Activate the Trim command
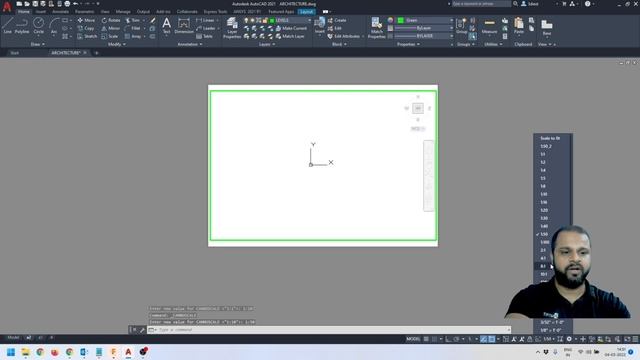Viewport: 640px width, 360px height. 133,20
